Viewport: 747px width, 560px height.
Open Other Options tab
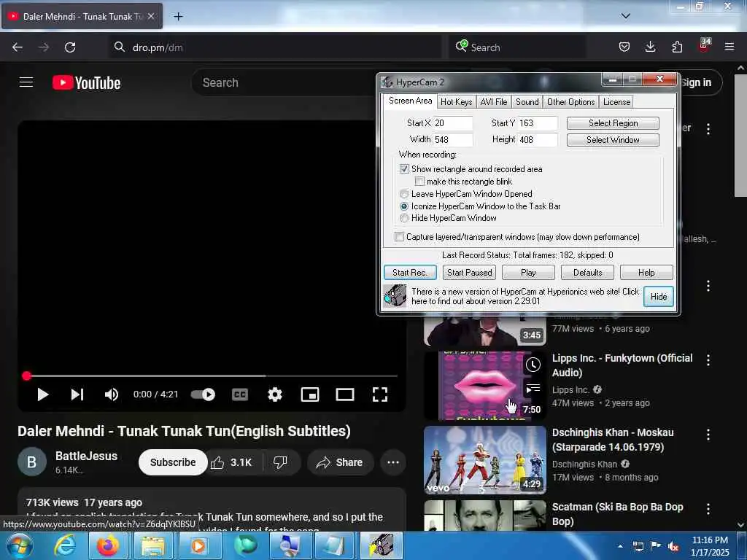click(570, 102)
